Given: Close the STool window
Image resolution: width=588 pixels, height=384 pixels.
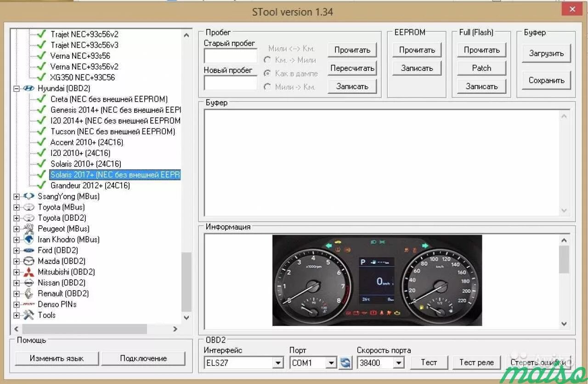Looking at the screenshot, I should tap(572, 9).
